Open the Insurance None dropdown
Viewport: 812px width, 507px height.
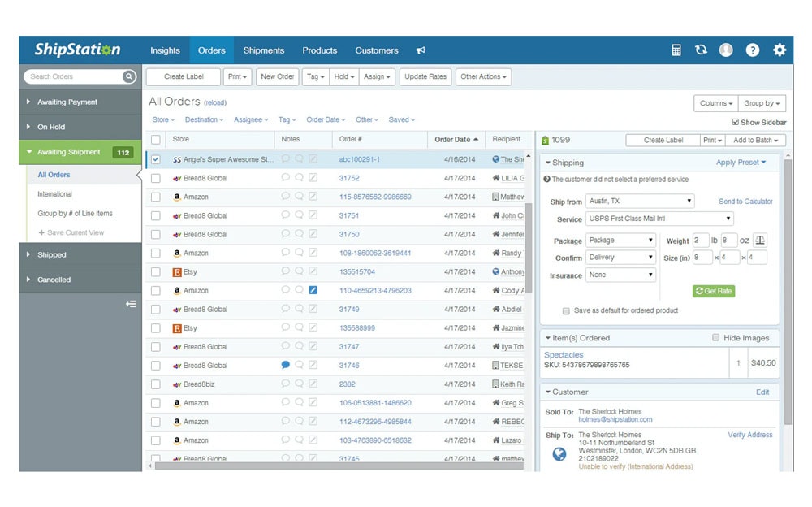click(x=620, y=275)
